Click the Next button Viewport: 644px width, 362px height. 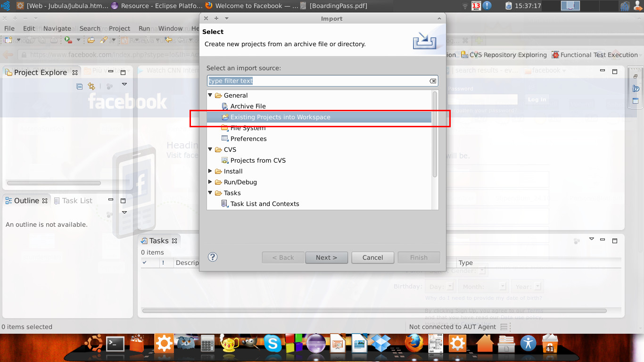coord(326,257)
